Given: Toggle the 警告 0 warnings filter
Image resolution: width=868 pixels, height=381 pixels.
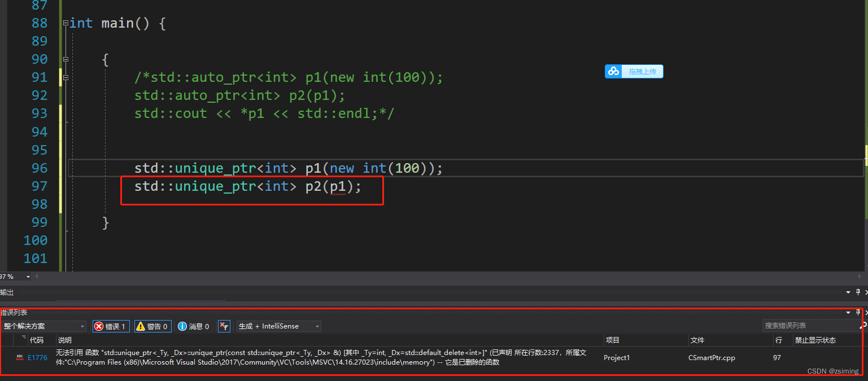Looking at the screenshot, I should tap(152, 326).
